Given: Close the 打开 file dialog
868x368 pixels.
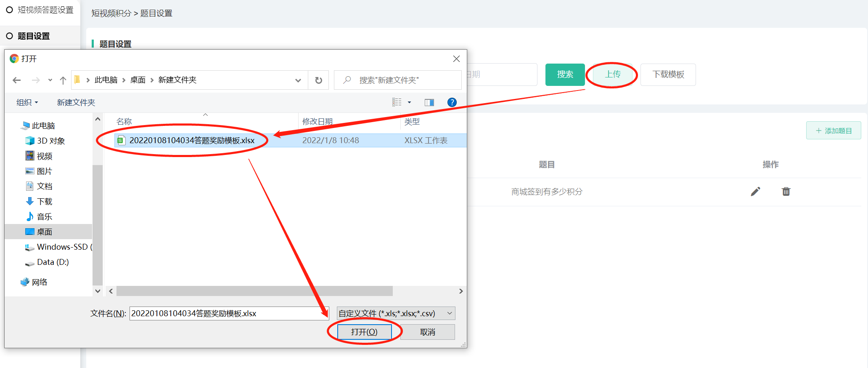Looking at the screenshot, I should (456, 59).
